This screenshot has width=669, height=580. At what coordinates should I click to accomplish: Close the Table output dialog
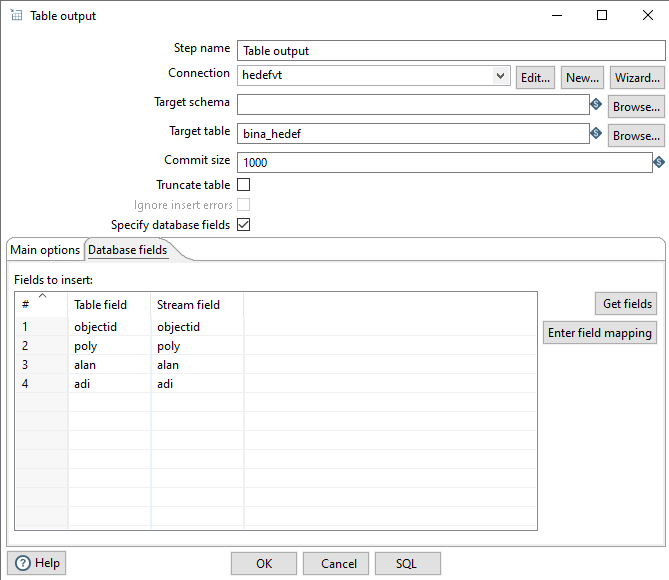[648, 15]
